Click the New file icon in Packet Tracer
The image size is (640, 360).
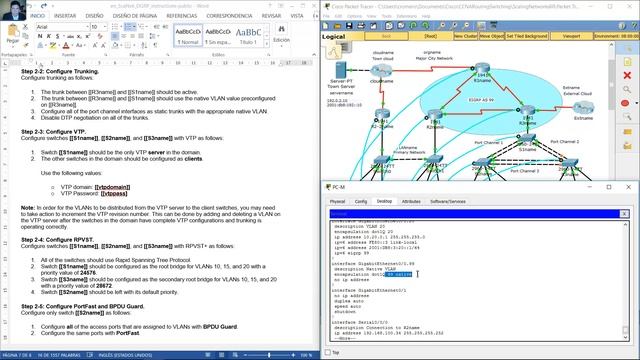pyautogui.click(x=326, y=26)
